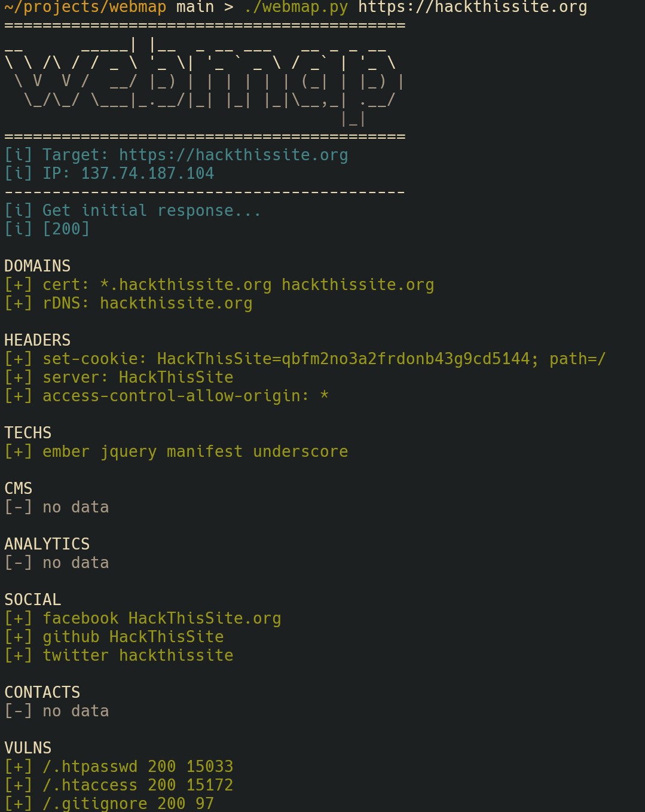This screenshot has width=645, height=812.
Task: Click the ./webmap.py command in the prompt
Action: coord(296,7)
